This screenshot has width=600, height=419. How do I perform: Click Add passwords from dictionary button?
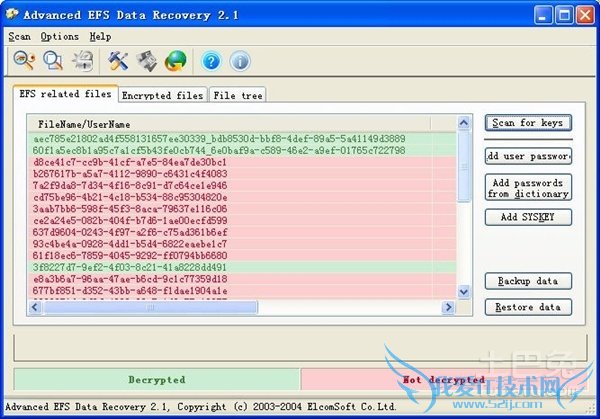click(x=528, y=187)
